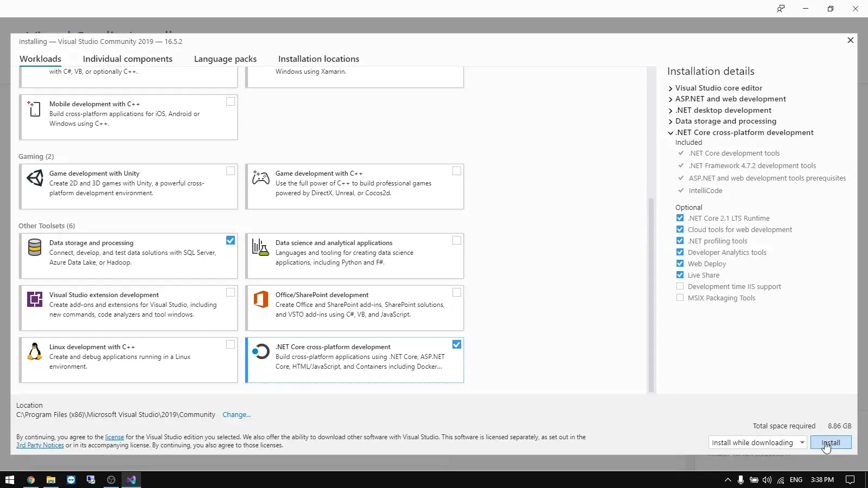Click the Install button

tap(832, 442)
